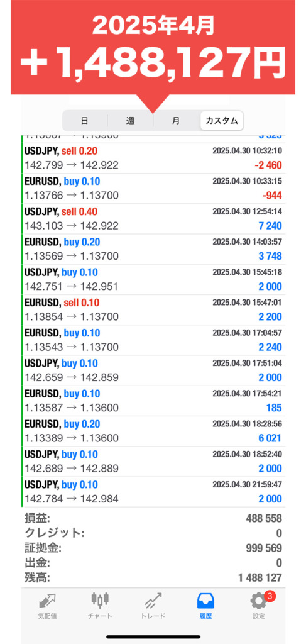Tap the red 2025年4月 profit banner
The width and height of the screenshot is (306, 644).
(x=153, y=47)
